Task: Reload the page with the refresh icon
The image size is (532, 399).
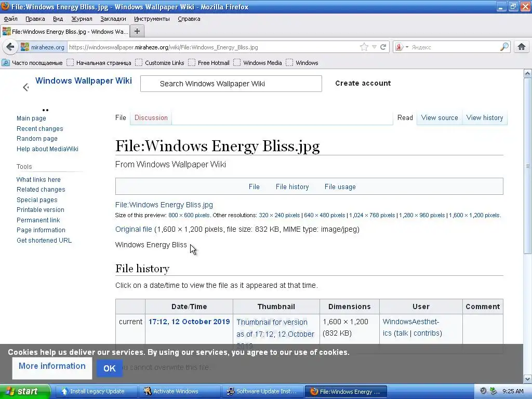Action: [x=383, y=47]
